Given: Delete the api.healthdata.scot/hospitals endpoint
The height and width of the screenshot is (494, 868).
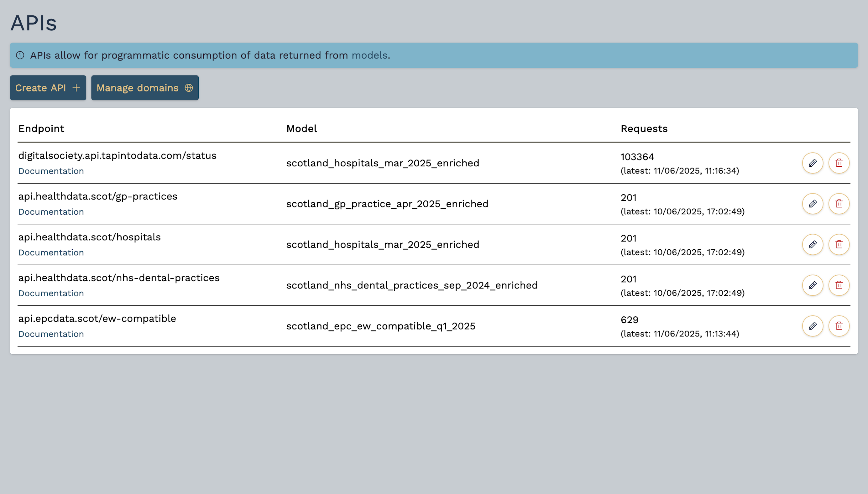Looking at the screenshot, I should pyautogui.click(x=839, y=244).
